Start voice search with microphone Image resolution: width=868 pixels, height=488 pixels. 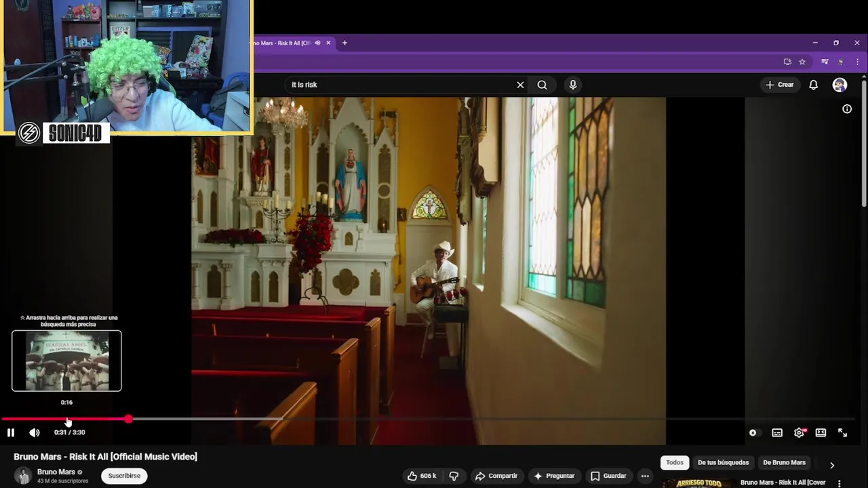click(x=573, y=85)
